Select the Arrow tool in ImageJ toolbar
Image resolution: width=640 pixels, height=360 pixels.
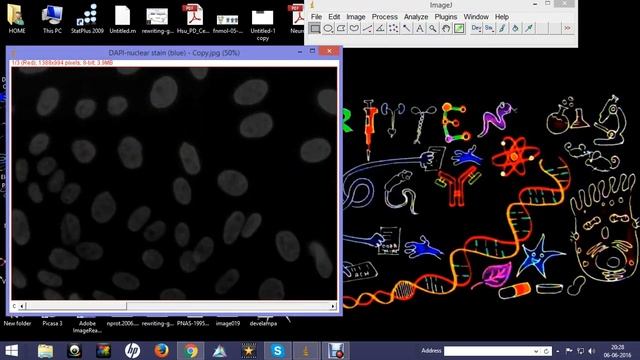(x=529, y=28)
